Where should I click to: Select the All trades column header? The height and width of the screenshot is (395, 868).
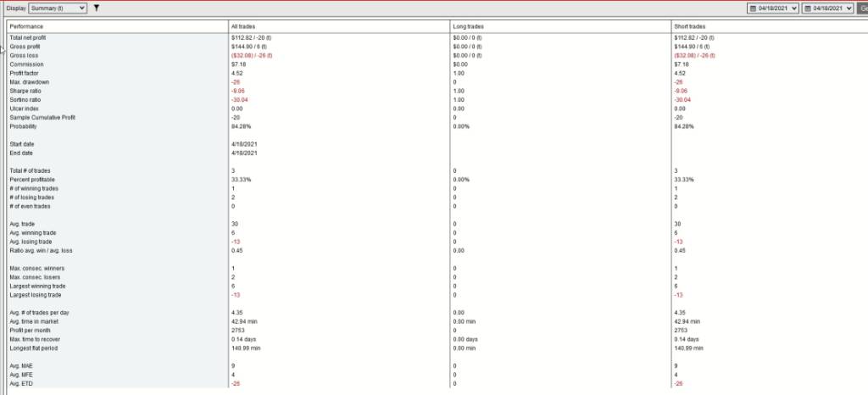243,26
